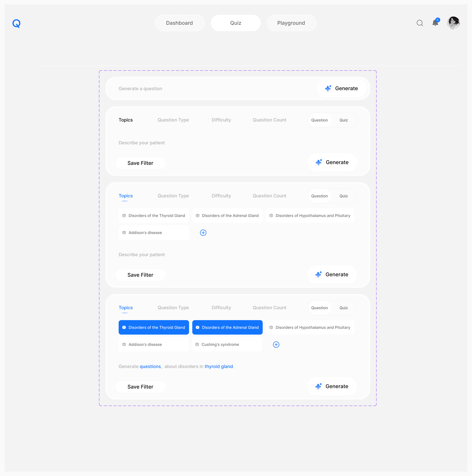This screenshot has width=472, height=476.
Task: Expand Question Type in first filter panel
Action: pyautogui.click(x=173, y=120)
